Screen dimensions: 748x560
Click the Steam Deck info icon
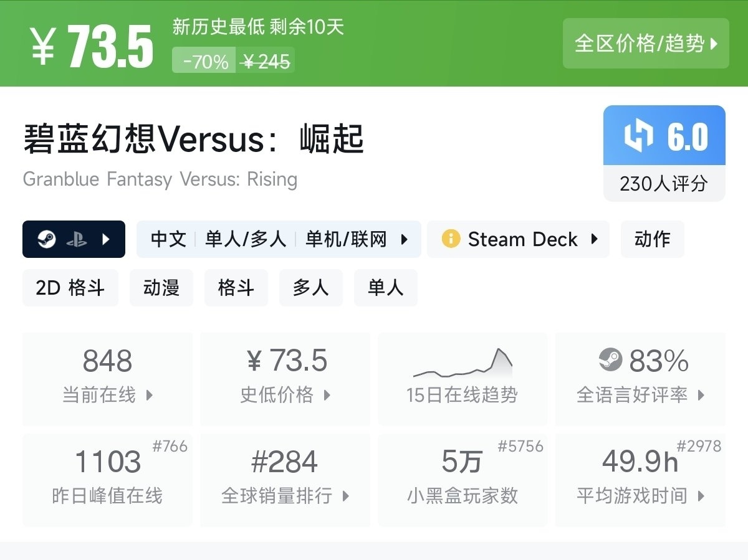pos(450,239)
